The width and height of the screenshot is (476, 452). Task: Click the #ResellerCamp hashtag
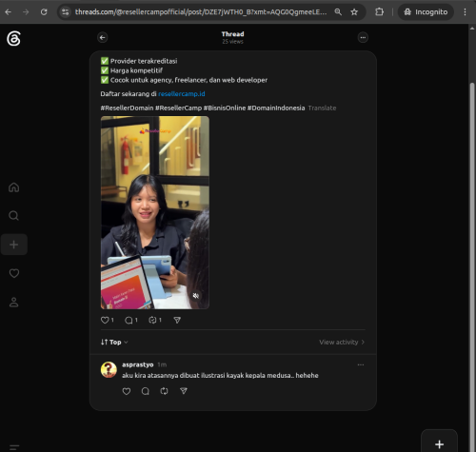(178, 108)
